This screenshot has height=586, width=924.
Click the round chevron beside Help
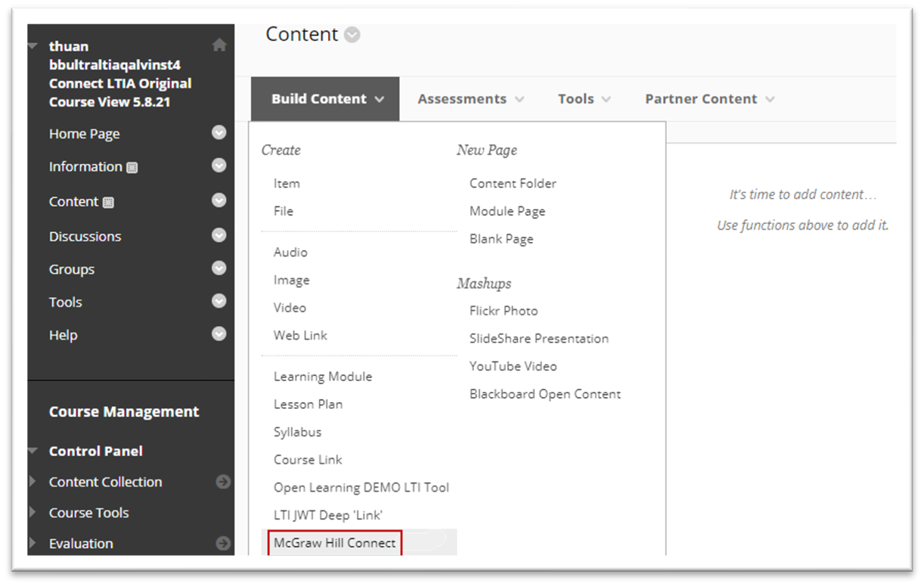pos(219,333)
